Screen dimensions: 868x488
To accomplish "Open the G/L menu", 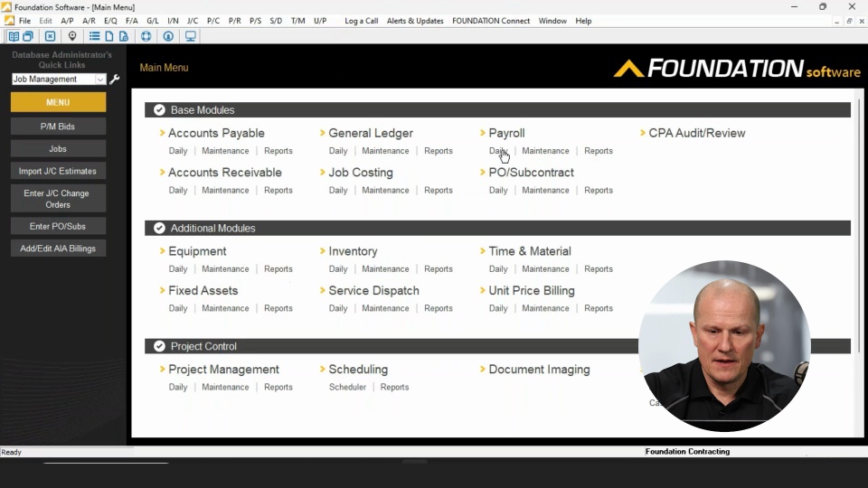I will [153, 21].
